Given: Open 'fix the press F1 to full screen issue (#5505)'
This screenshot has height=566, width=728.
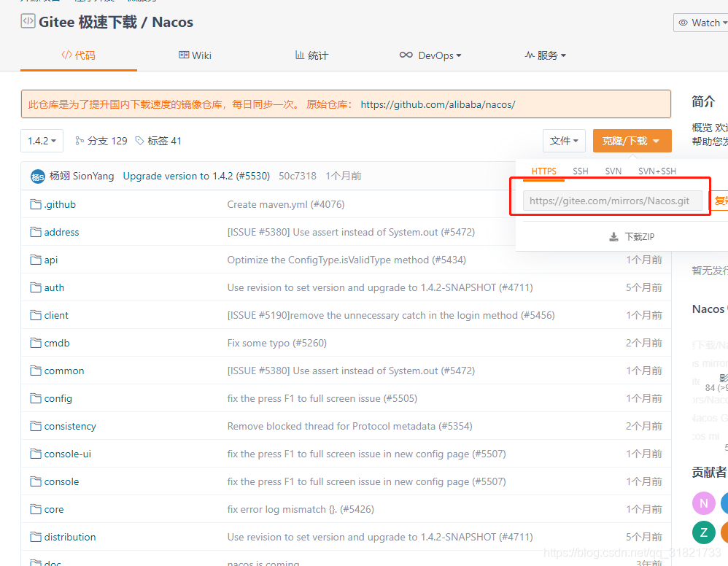Looking at the screenshot, I should 322,398.
